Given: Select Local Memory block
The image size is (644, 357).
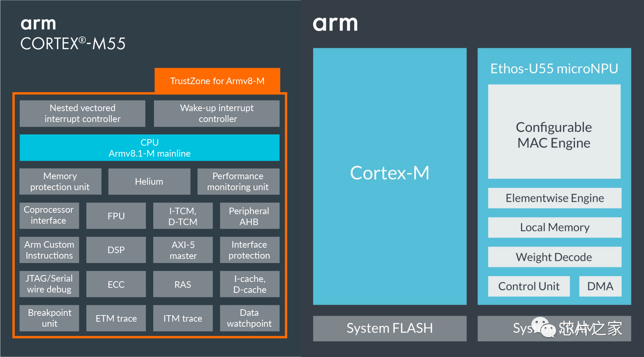Looking at the screenshot, I should tap(555, 227).
